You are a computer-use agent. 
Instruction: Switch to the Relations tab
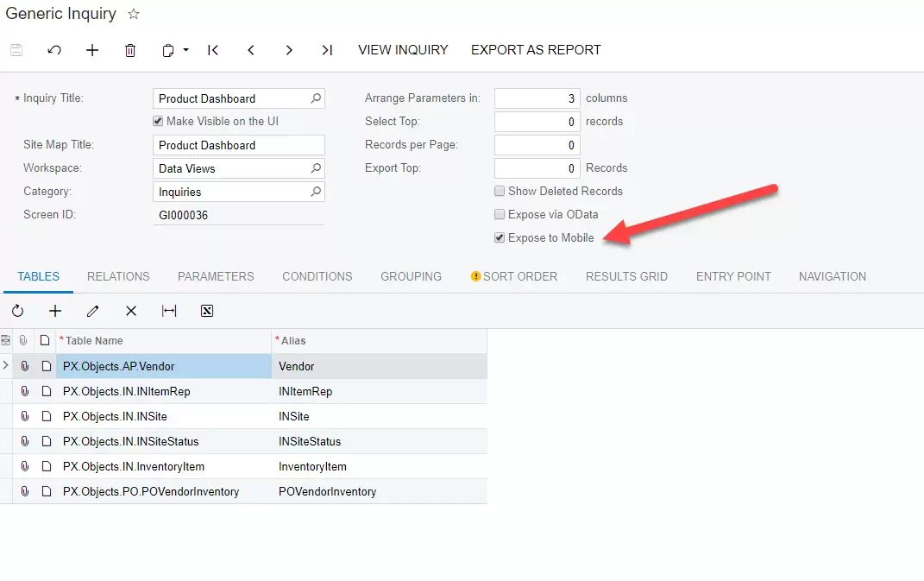click(x=118, y=276)
